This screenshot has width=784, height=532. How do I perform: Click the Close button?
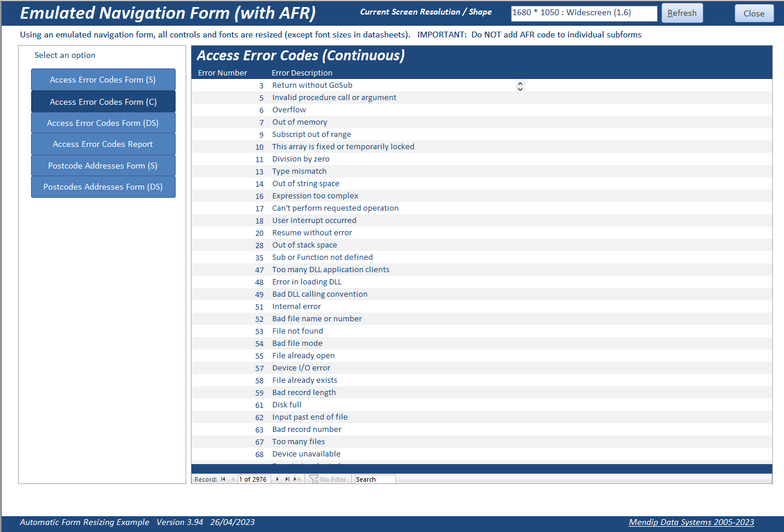(754, 13)
